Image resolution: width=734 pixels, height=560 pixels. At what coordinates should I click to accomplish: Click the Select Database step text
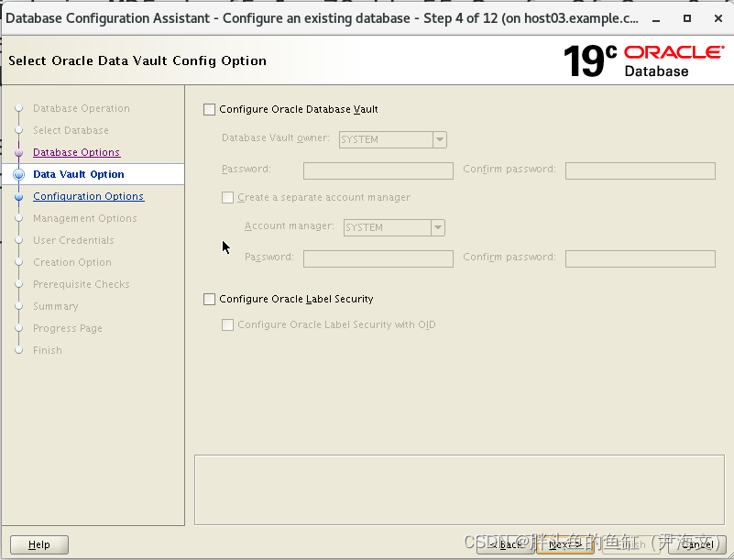(71, 130)
